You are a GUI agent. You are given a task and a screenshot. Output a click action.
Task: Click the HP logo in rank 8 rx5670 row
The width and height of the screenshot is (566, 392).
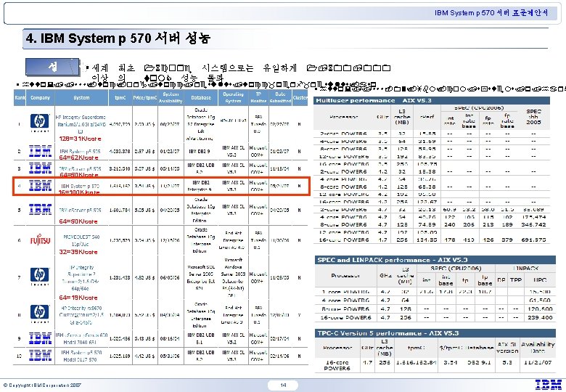[x=40, y=314]
